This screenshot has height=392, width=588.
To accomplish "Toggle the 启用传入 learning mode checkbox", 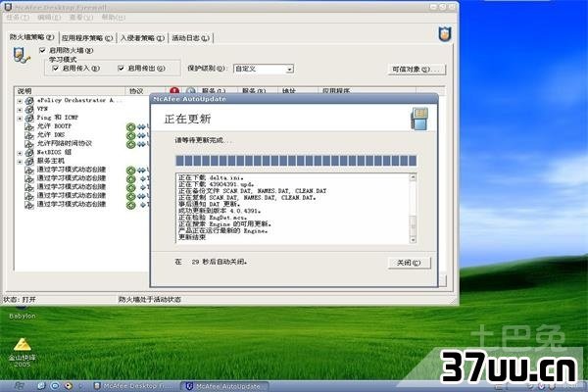I will click(56, 68).
